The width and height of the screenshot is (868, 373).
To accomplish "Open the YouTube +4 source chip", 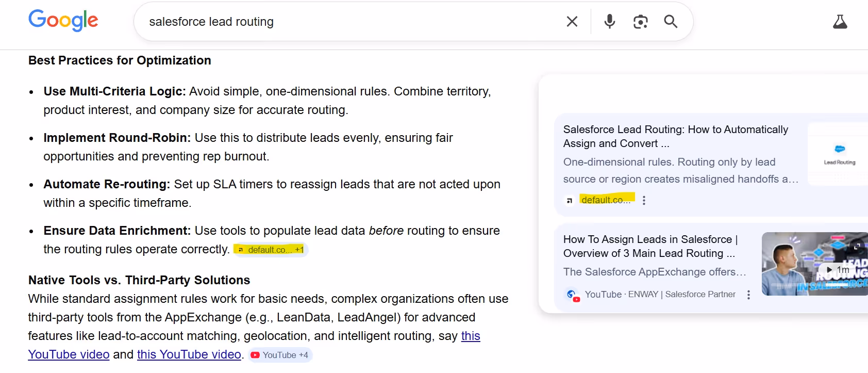I will tap(280, 355).
